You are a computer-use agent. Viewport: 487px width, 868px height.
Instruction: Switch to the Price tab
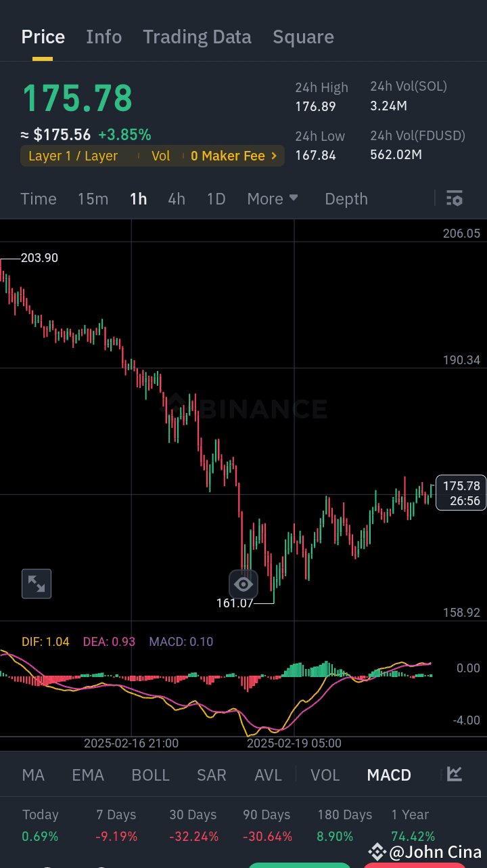coord(43,37)
